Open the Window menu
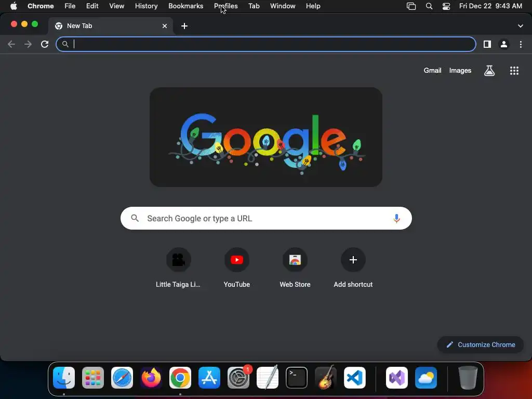The width and height of the screenshot is (532, 399). pyautogui.click(x=283, y=6)
